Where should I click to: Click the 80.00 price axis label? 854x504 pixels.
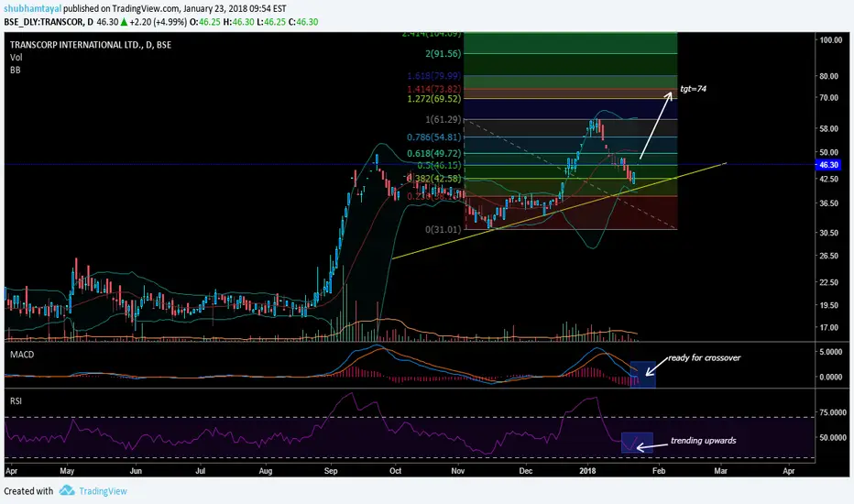(830, 76)
